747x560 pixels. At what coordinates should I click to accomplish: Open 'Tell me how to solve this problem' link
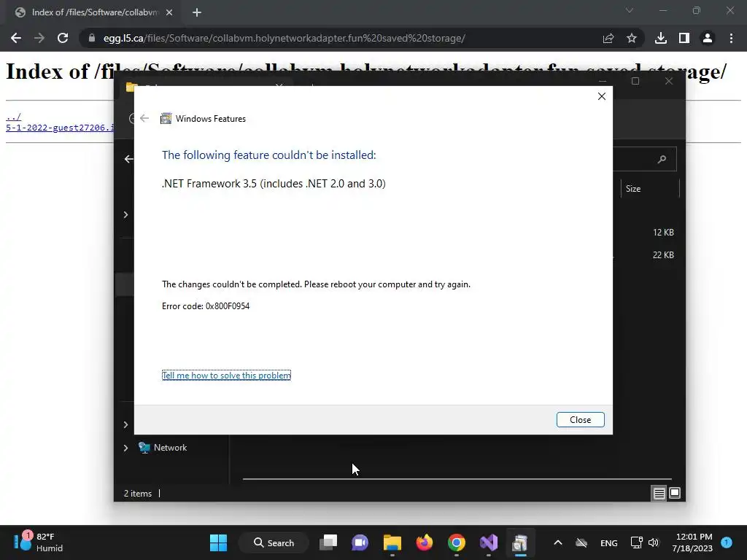coord(226,376)
